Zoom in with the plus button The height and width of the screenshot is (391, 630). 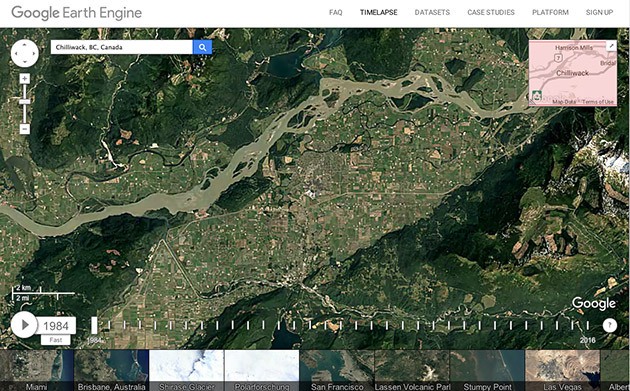(x=25, y=79)
